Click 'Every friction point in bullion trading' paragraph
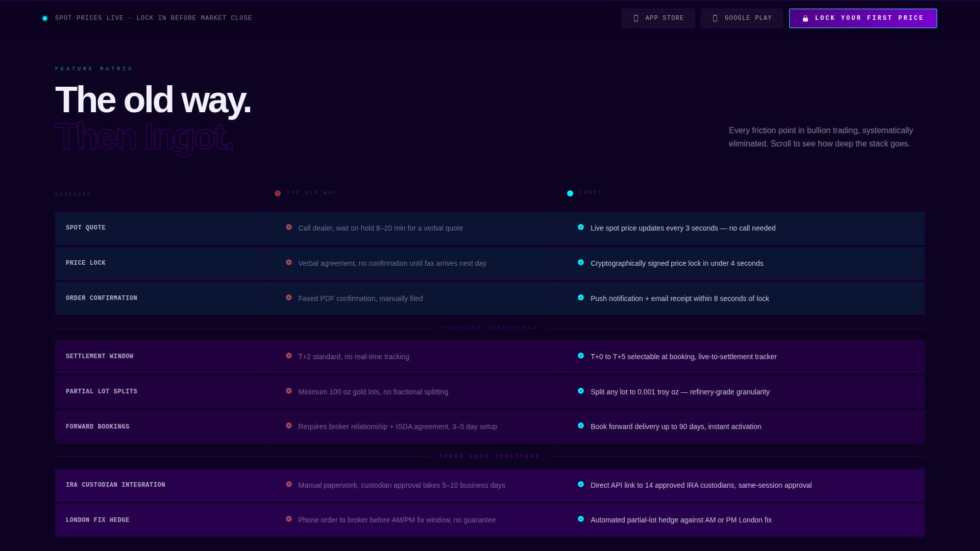The image size is (980, 551). (821, 137)
